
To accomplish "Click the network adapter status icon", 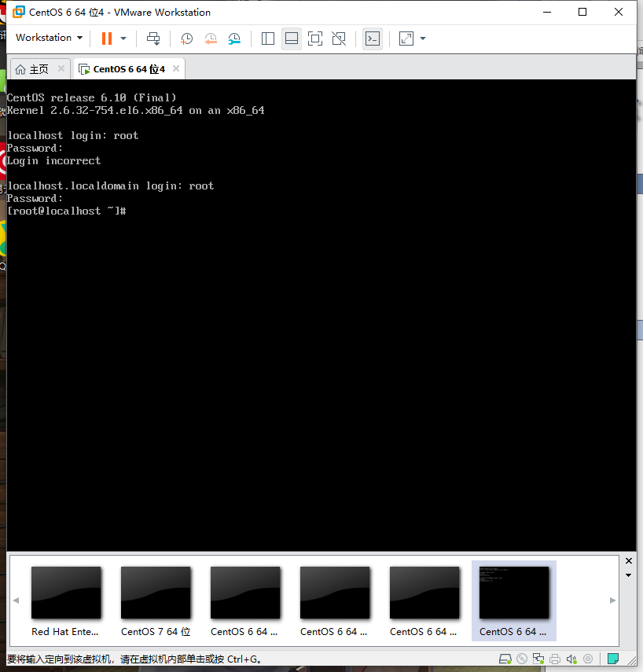I will click(538, 659).
